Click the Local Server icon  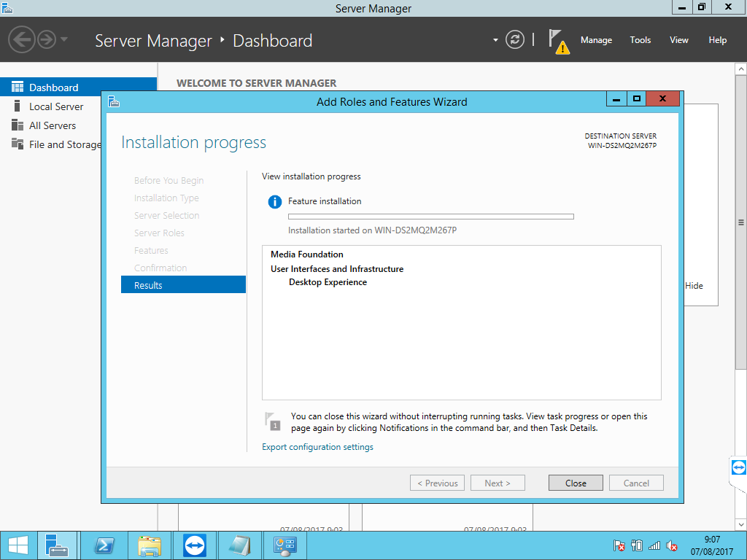(x=18, y=106)
